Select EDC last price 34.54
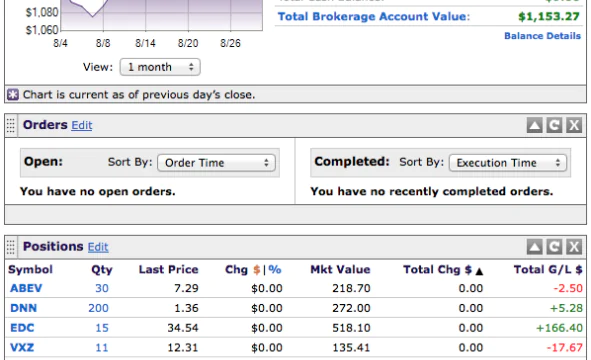 click(183, 328)
